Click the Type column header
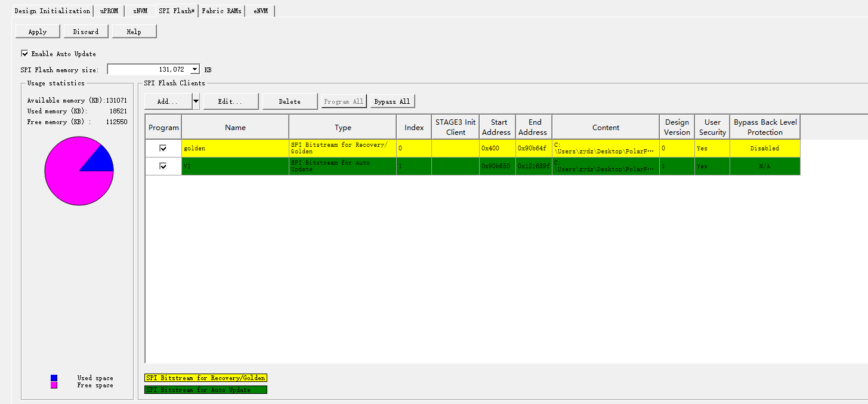868x404 pixels. coord(342,127)
